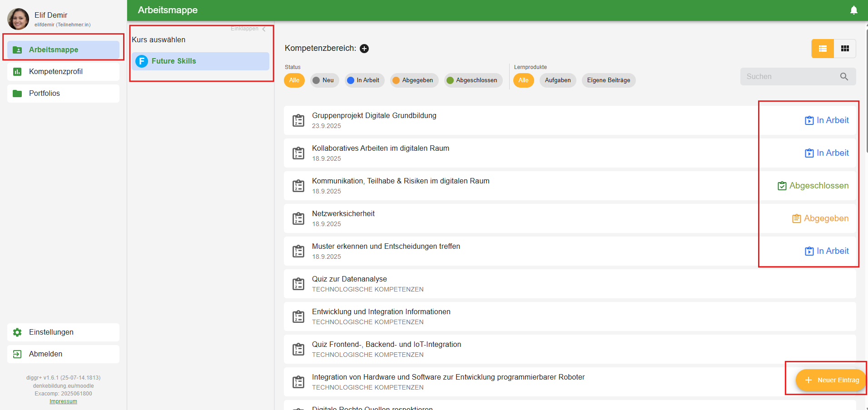The width and height of the screenshot is (868, 410).
Task: Filter status by orange Abgegeben chip
Action: [x=413, y=80]
